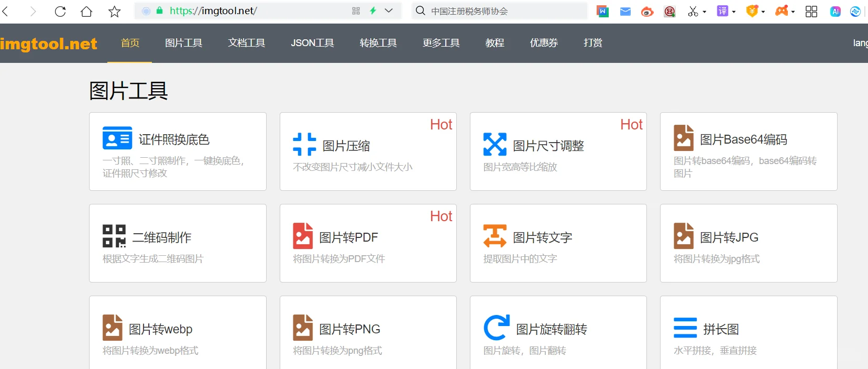Click the compress arrows icon for 图片压缩
868x369 pixels.
click(304, 144)
